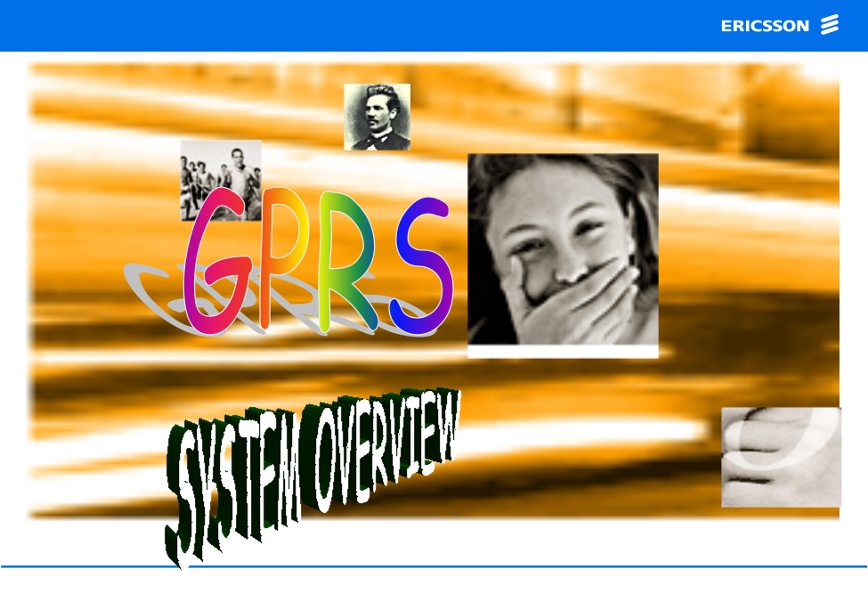Select the fingers image at bottom right
This screenshot has height=601, width=868.
pos(781,457)
